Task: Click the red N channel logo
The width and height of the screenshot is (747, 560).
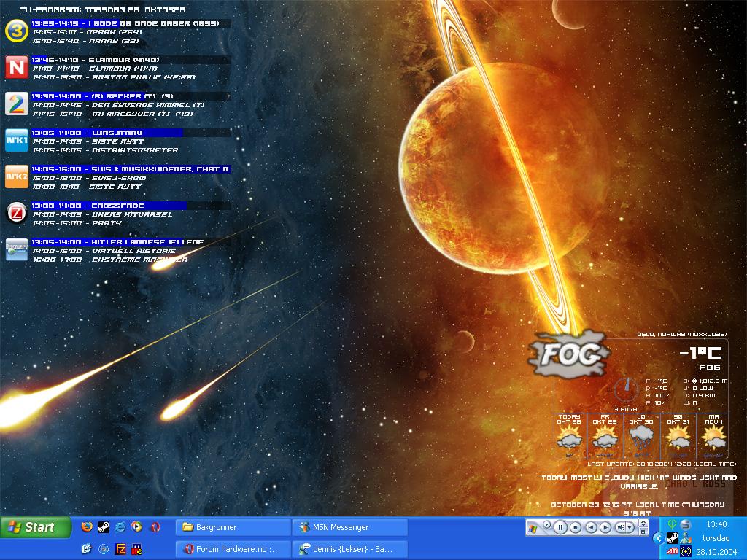Action: click(16, 67)
